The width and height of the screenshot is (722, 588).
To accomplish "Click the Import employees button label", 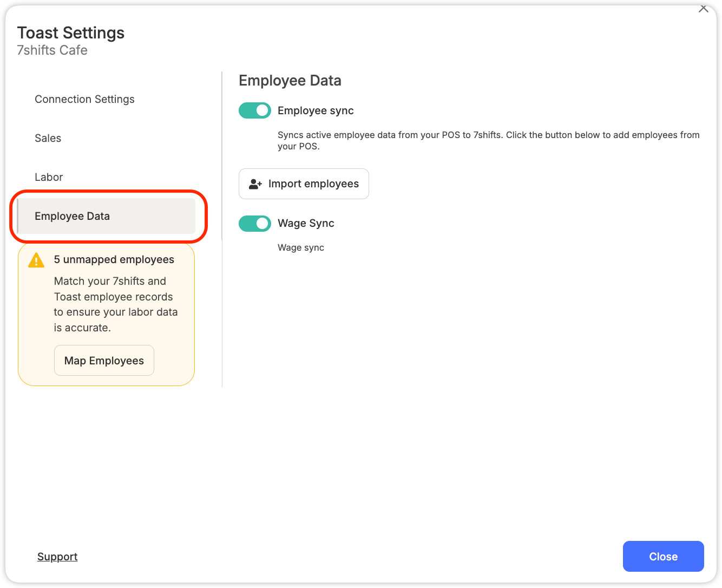I will tap(313, 184).
